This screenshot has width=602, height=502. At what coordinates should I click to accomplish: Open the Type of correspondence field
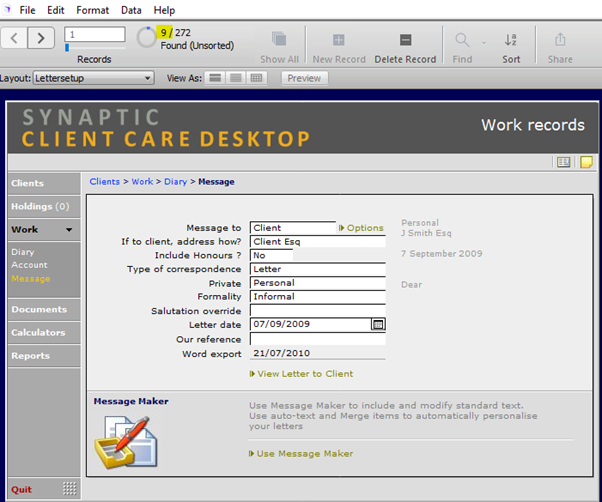click(318, 269)
